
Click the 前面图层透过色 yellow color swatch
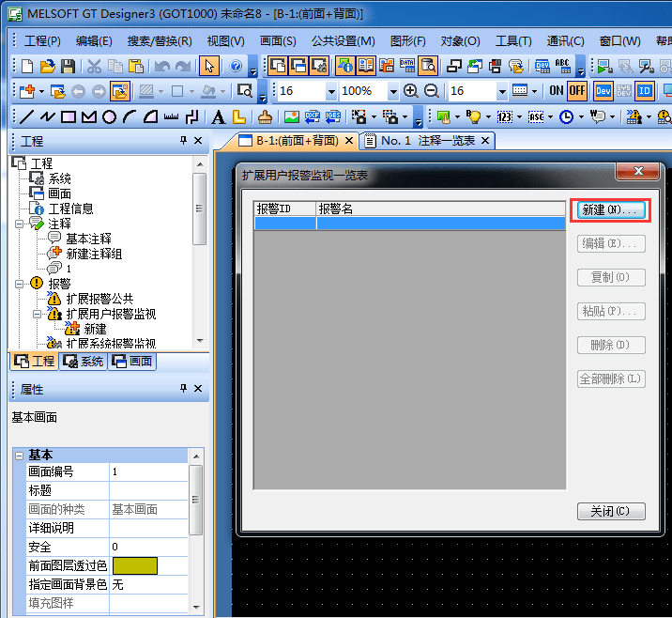pos(135,565)
